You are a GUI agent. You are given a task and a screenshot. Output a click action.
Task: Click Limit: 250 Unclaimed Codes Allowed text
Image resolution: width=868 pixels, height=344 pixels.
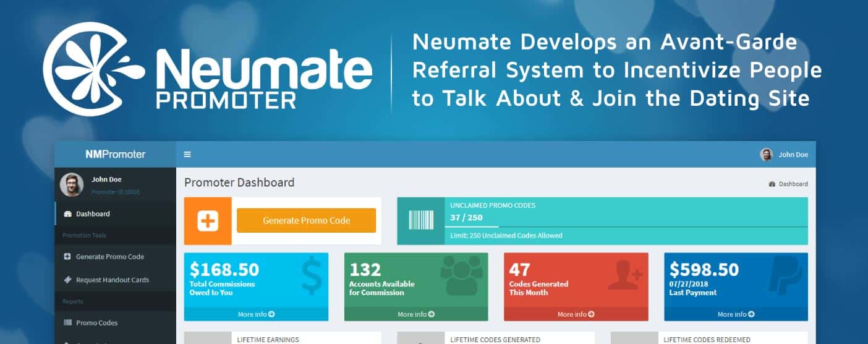(x=506, y=236)
